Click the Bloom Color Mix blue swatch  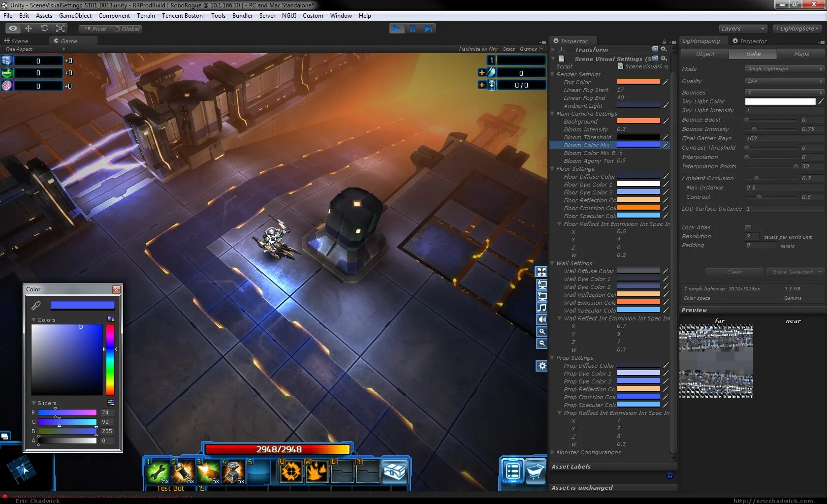(638, 145)
